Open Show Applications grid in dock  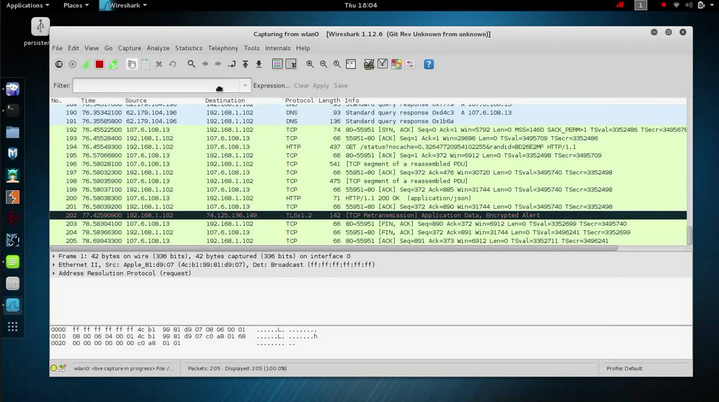pyautogui.click(x=12, y=326)
